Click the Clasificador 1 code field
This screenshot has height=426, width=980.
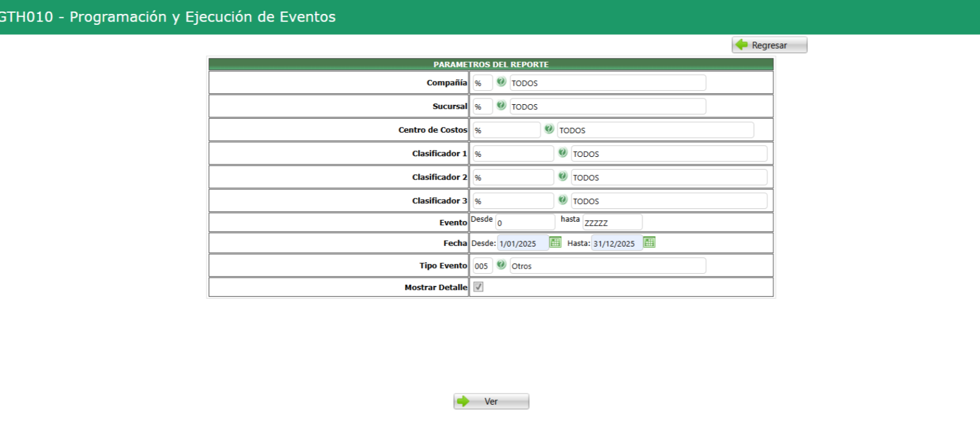click(x=513, y=154)
